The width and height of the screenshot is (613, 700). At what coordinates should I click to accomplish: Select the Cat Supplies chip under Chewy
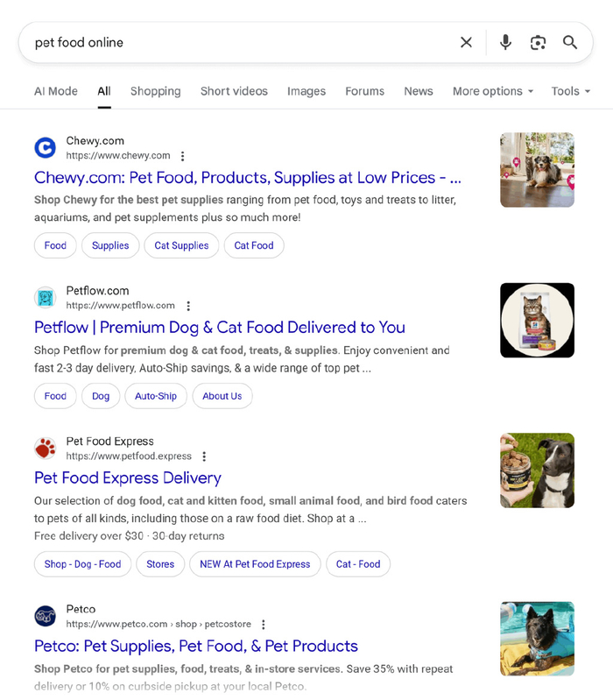tap(181, 245)
